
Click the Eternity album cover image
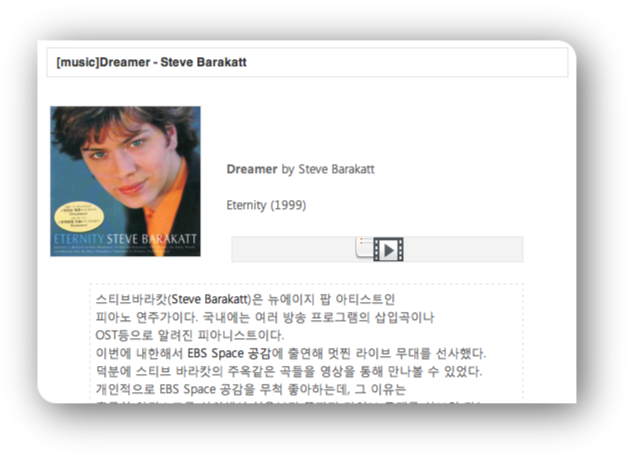pyautogui.click(x=125, y=181)
